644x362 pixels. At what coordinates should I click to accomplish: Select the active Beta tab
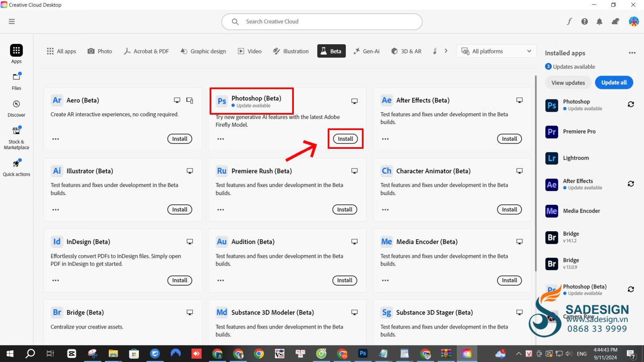[331, 51]
